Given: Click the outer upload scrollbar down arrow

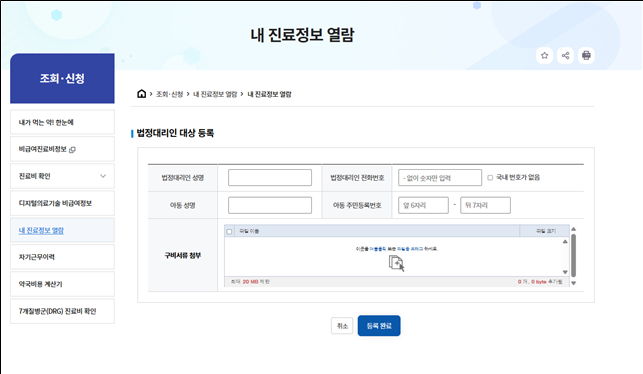Looking at the screenshot, I should click(574, 283).
